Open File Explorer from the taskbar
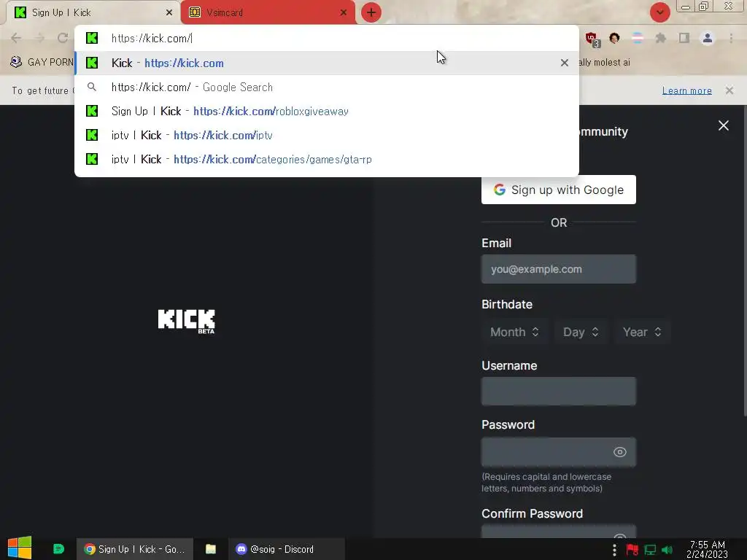747x560 pixels. tap(211, 549)
